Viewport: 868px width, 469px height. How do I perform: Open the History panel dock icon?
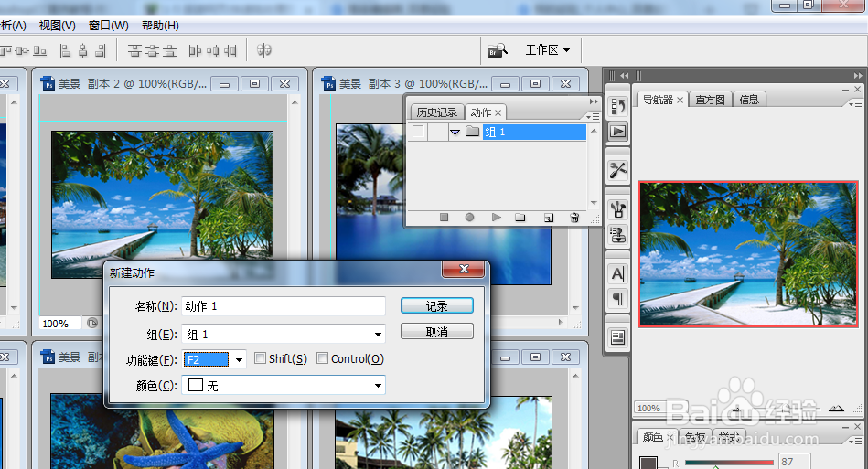pyautogui.click(x=617, y=106)
